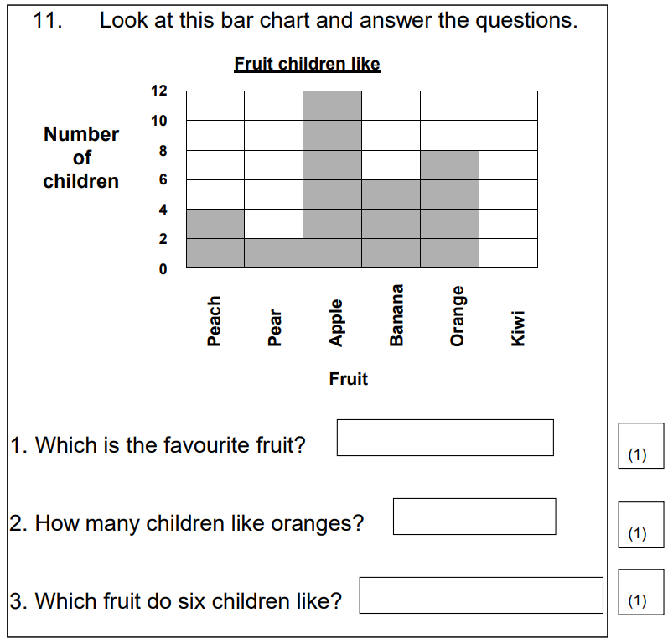The width and height of the screenshot is (668, 644).
Task: Click the grey Orange bar
Action: click(x=450, y=209)
